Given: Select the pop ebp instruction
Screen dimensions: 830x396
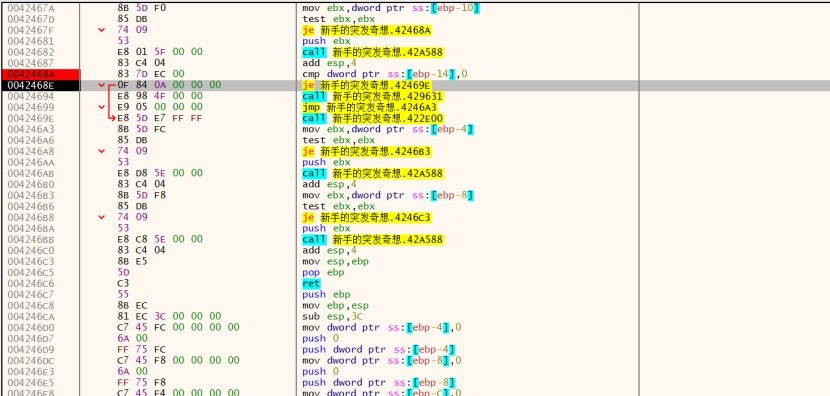Looking at the screenshot, I should click(x=323, y=273).
